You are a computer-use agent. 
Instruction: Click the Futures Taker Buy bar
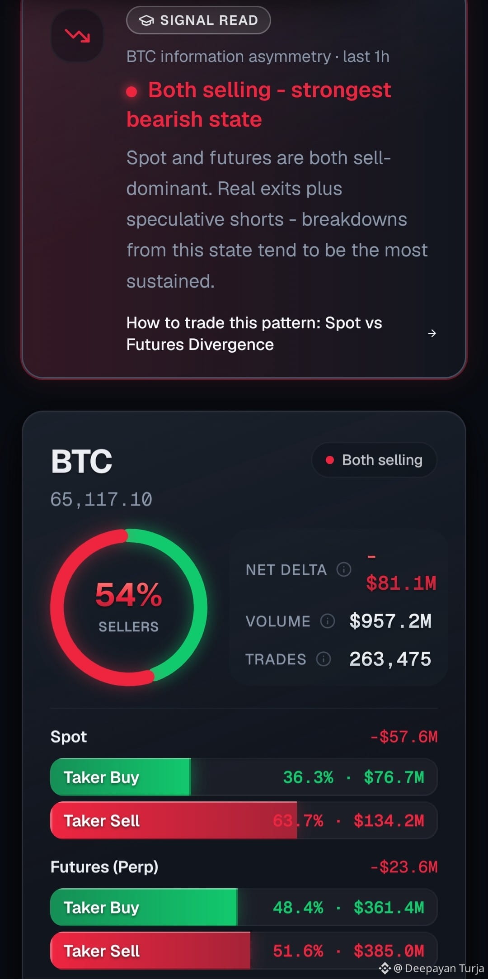[x=244, y=907]
